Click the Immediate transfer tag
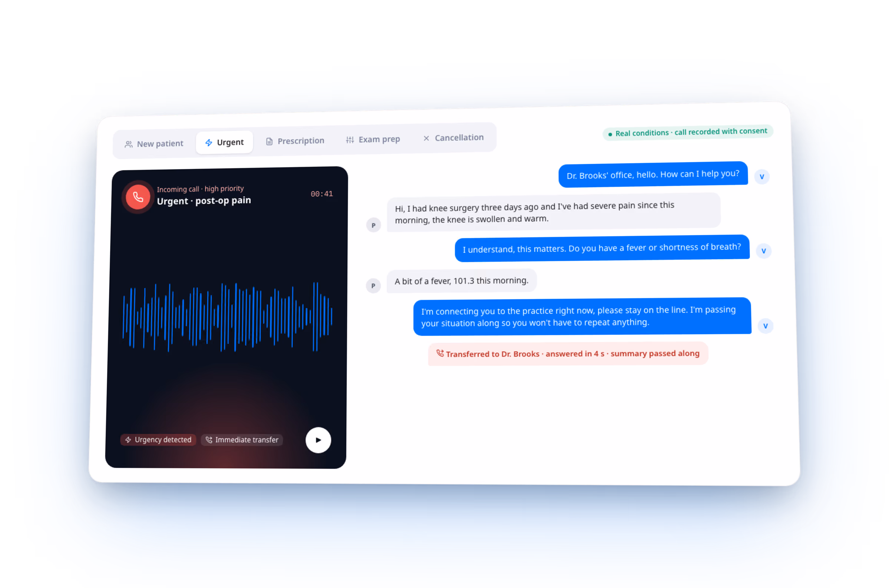 (x=242, y=439)
